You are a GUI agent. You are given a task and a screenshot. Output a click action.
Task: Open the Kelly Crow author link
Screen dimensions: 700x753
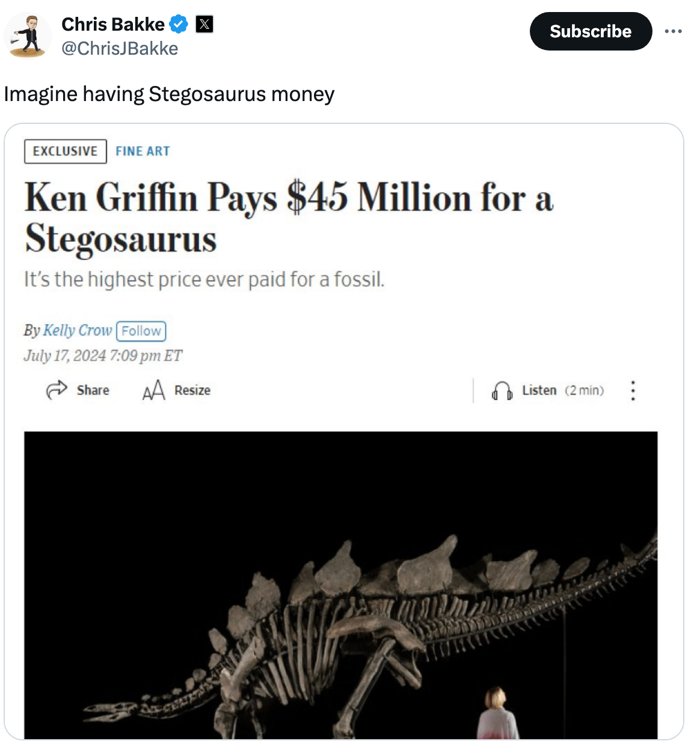point(77,330)
